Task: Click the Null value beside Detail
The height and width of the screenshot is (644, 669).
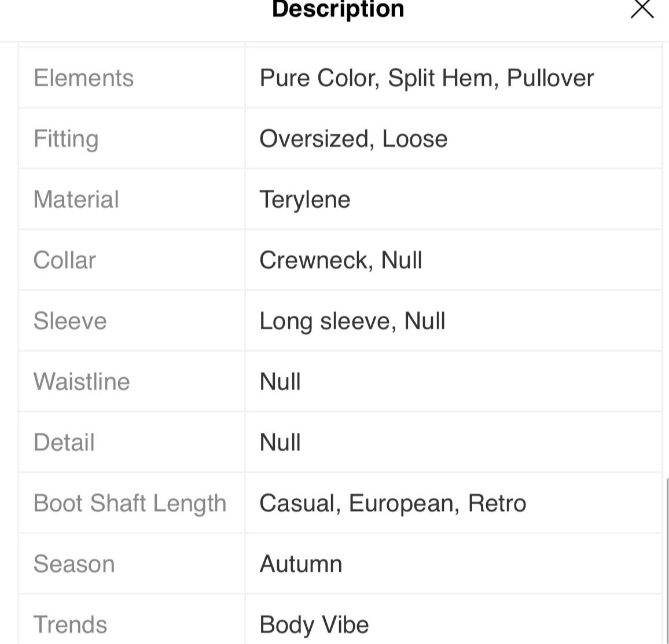Action: [x=280, y=442]
